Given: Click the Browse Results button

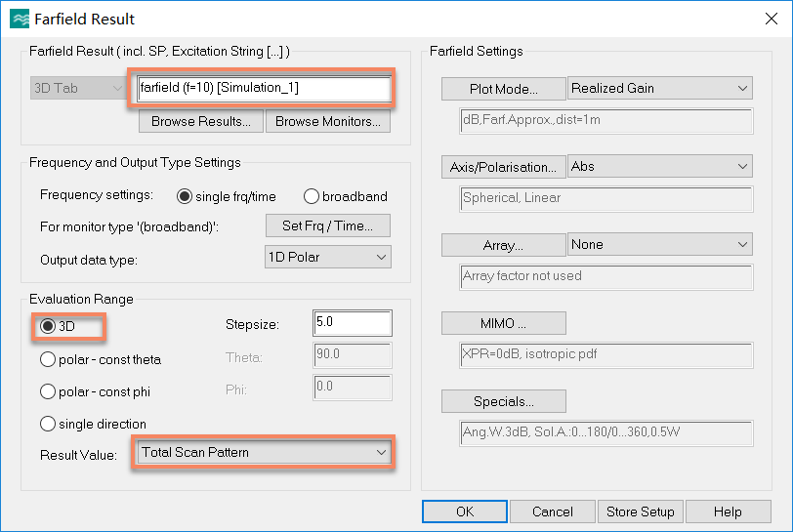Looking at the screenshot, I should (x=201, y=121).
